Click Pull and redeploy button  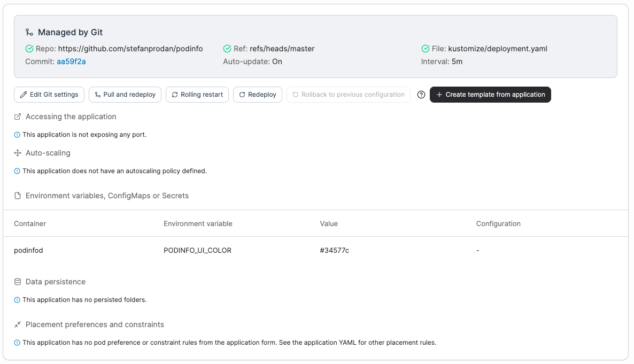[125, 95]
